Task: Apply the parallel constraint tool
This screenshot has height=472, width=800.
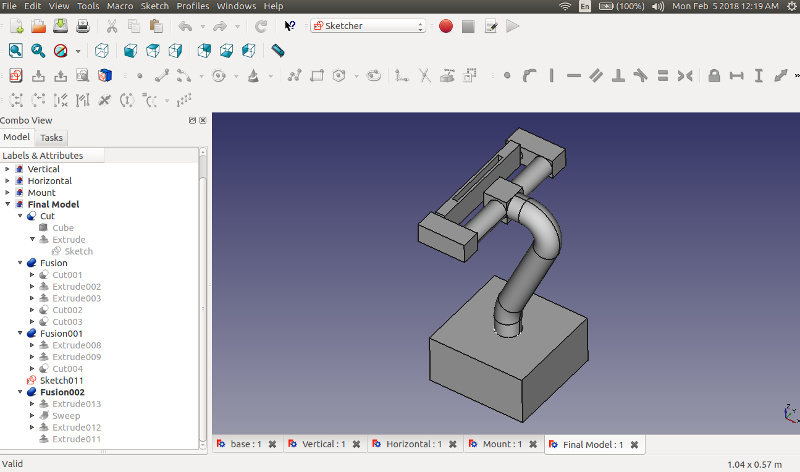Action: coord(595,75)
